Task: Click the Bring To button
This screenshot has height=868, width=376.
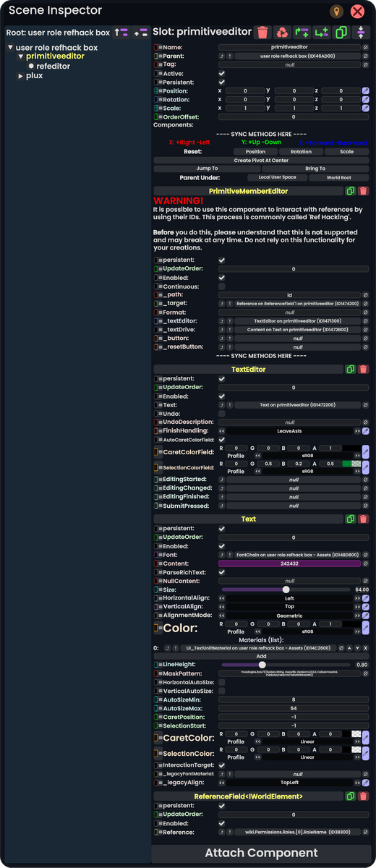Action: click(315, 168)
